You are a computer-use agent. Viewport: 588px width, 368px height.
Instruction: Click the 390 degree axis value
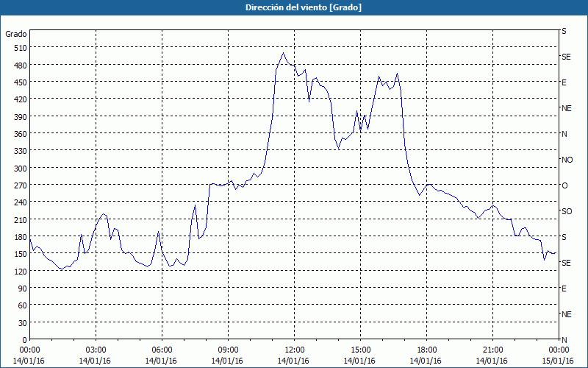[21, 117]
